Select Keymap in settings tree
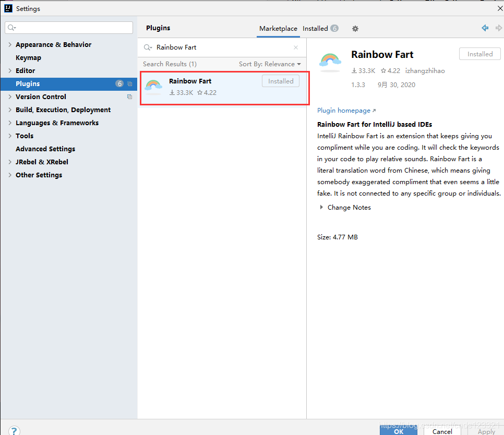Screen dimensions: 504x435 pyautogui.click(x=28, y=58)
